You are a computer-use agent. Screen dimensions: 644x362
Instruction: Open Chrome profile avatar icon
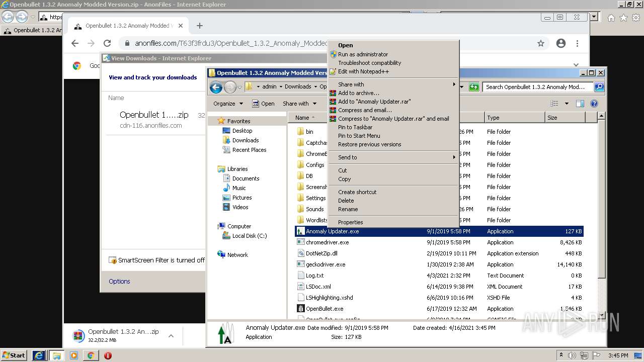[x=561, y=44]
